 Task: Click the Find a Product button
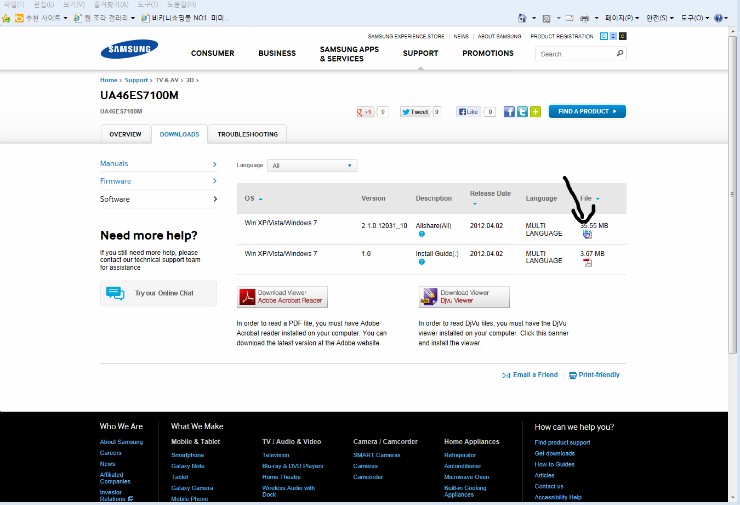point(587,112)
